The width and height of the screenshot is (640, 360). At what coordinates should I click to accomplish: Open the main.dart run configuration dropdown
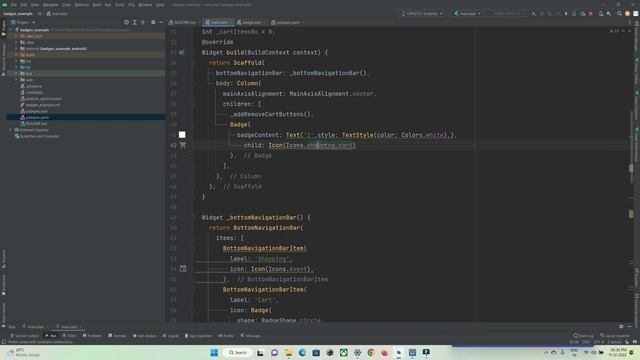468,13
